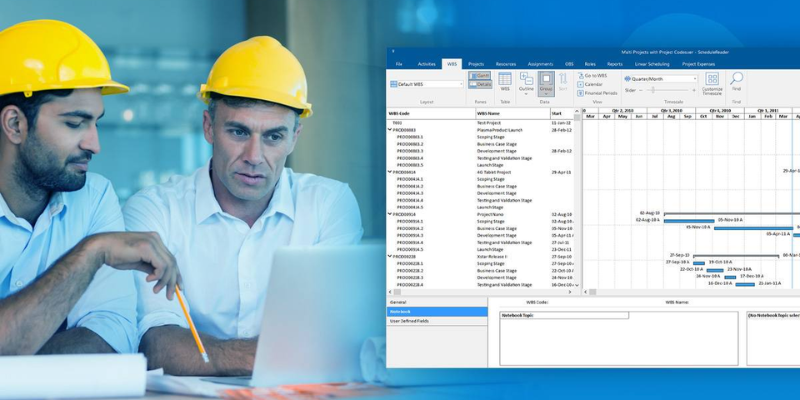Toggle the Gantt pane button
The image size is (800, 400).
tap(480, 75)
